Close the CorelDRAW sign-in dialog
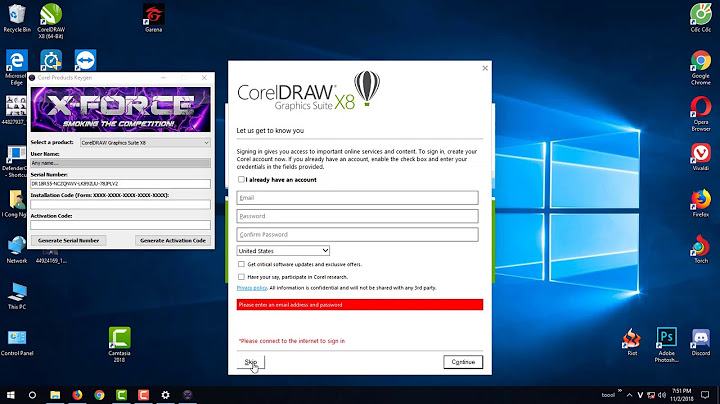720x404 pixels. pyautogui.click(x=485, y=68)
